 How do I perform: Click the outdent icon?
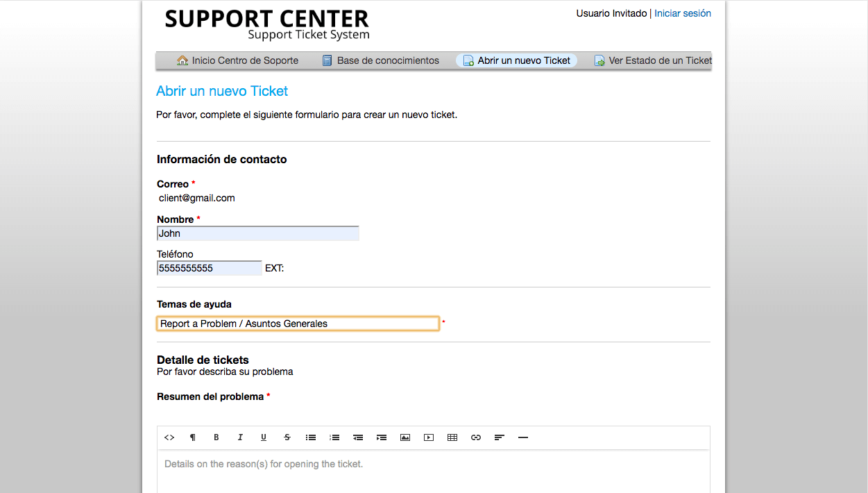pyautogui.click(x=358, y=437)
